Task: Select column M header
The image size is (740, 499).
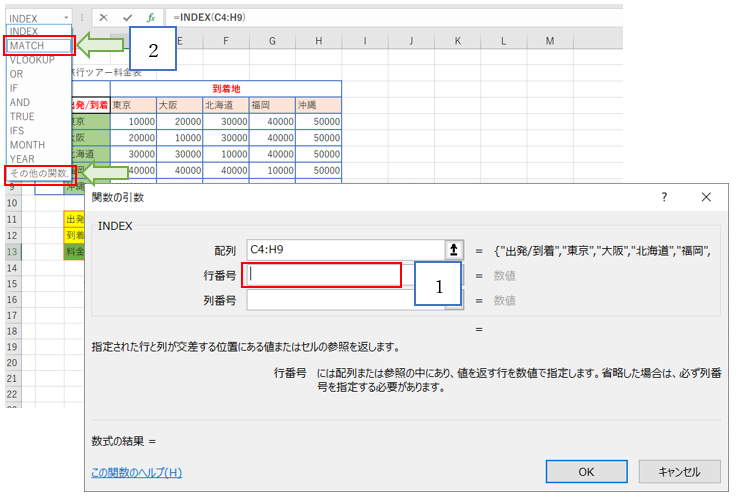Action: coord(549,41)
